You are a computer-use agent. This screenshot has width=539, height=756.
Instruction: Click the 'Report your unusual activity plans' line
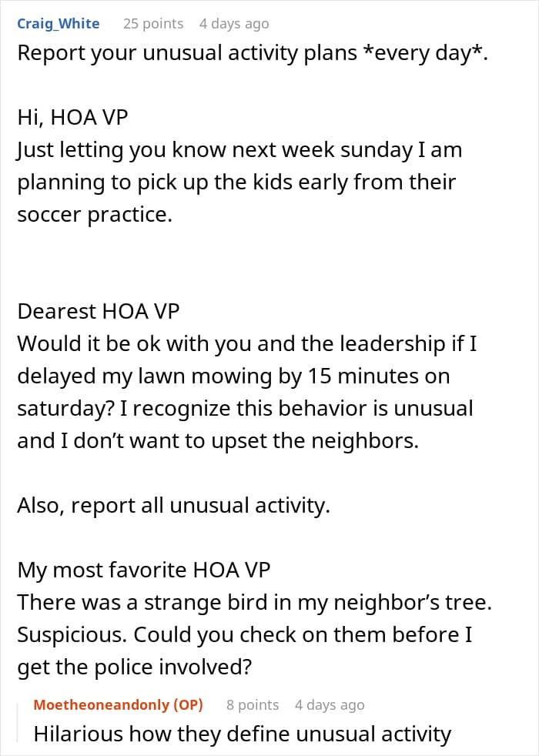click(253, 53)
